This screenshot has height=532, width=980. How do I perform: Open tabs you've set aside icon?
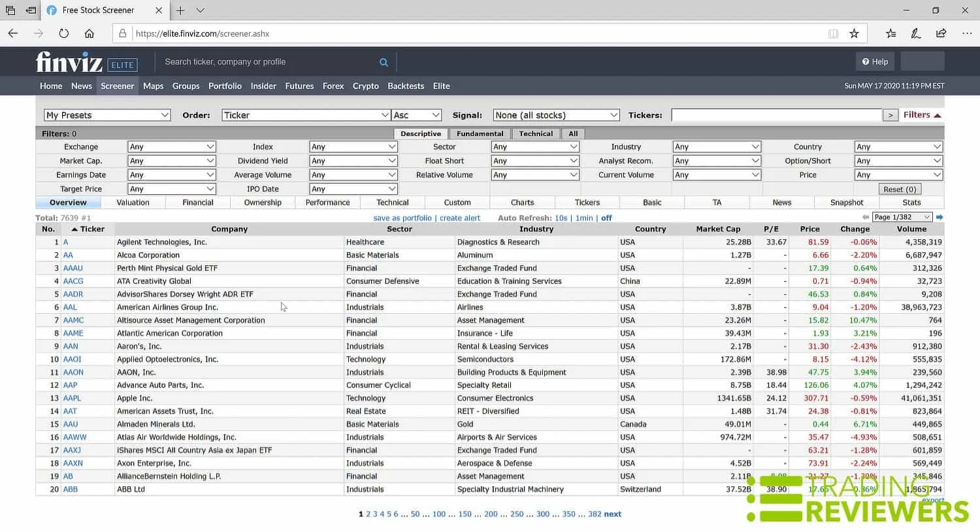[x=10, y=10]
